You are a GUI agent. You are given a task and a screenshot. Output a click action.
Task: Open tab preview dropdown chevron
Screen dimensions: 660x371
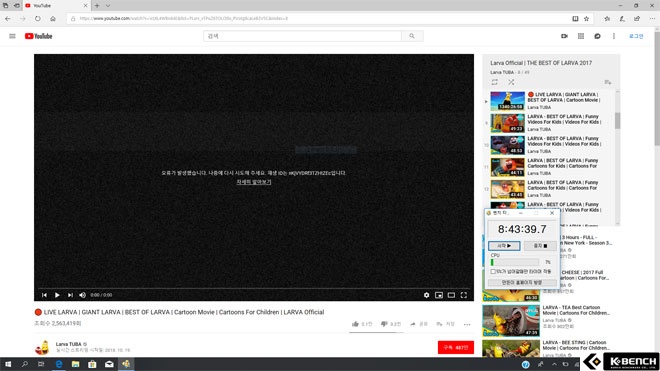pos(108,5)
